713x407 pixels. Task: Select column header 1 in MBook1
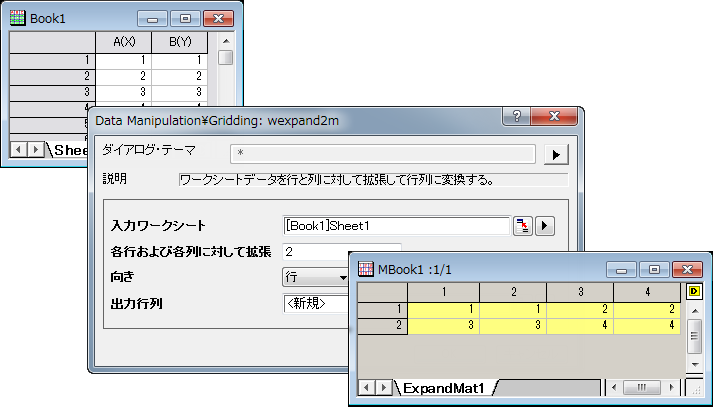click(444, 292)
